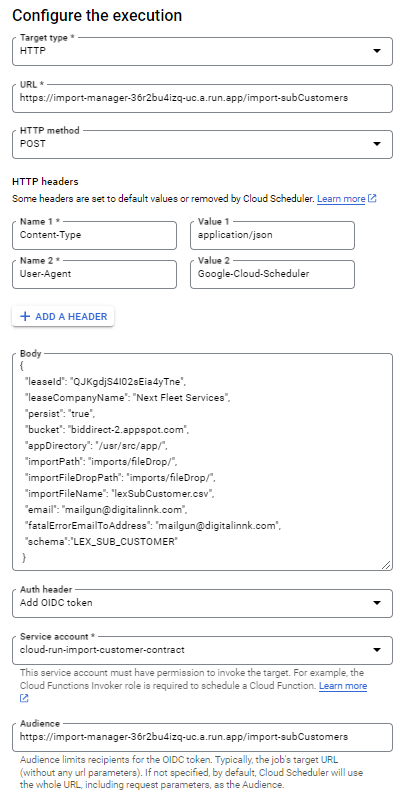Click the plus icon beside ADD A HEADER
The height and width of the screenshot is (799, 408).
click(24, 316)
